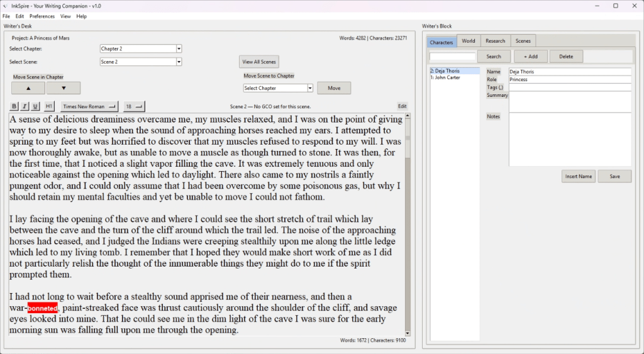Click the editor's vertical scrollbar down arrow
The width and height of the screenshot is (644, 354).
[408, 333]
